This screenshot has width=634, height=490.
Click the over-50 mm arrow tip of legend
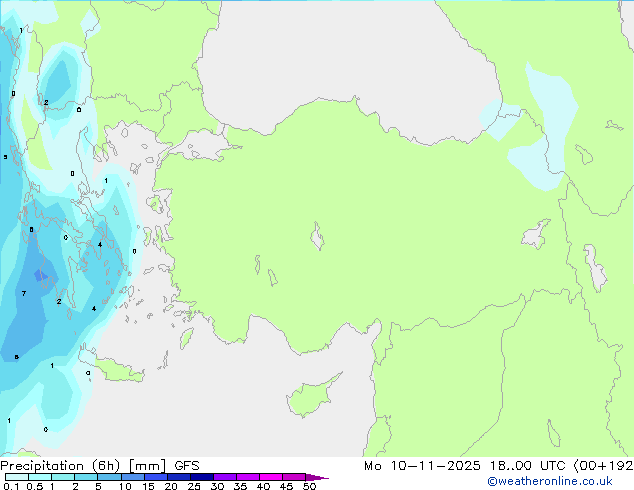[x=317, y=477]
